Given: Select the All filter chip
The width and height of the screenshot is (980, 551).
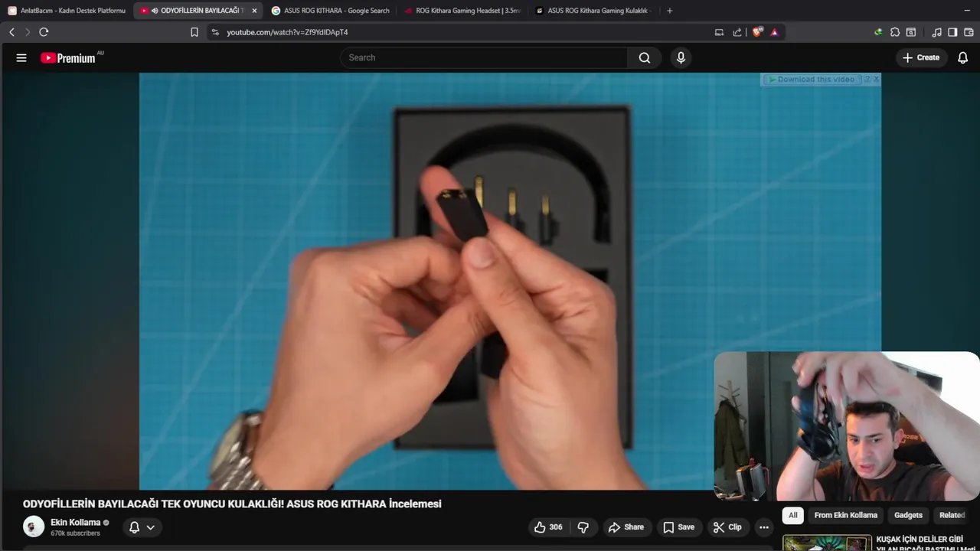Looking at the screenshot, I should [792, 515].
